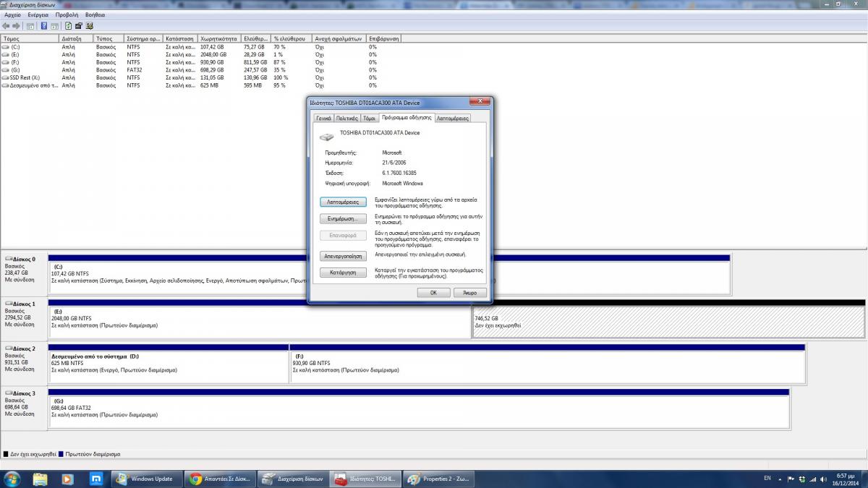The image size is (868, 488).
Task: Open the Ενέργεια menu
Action: 38,14
